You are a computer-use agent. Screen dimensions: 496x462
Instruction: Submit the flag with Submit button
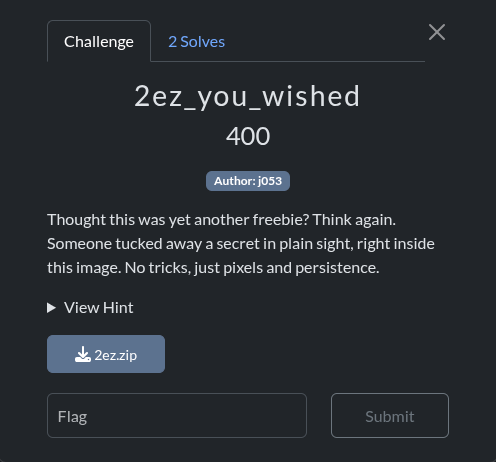(390, 416)
